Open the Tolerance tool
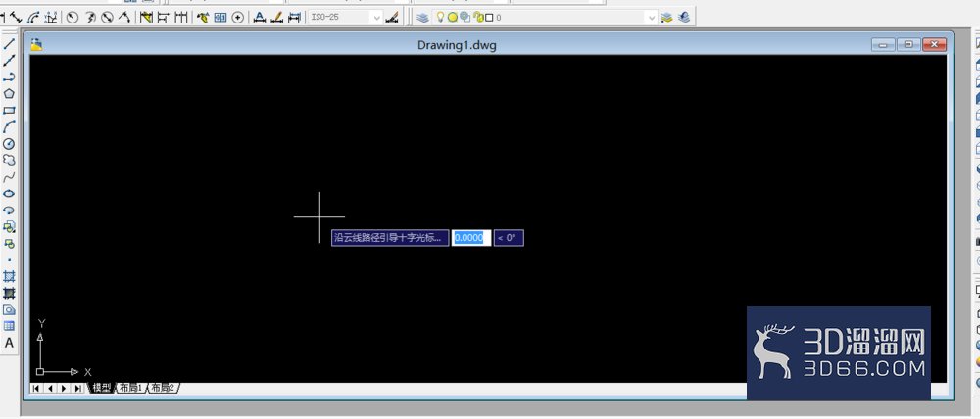980x419 pixels. tap(220, 18)
